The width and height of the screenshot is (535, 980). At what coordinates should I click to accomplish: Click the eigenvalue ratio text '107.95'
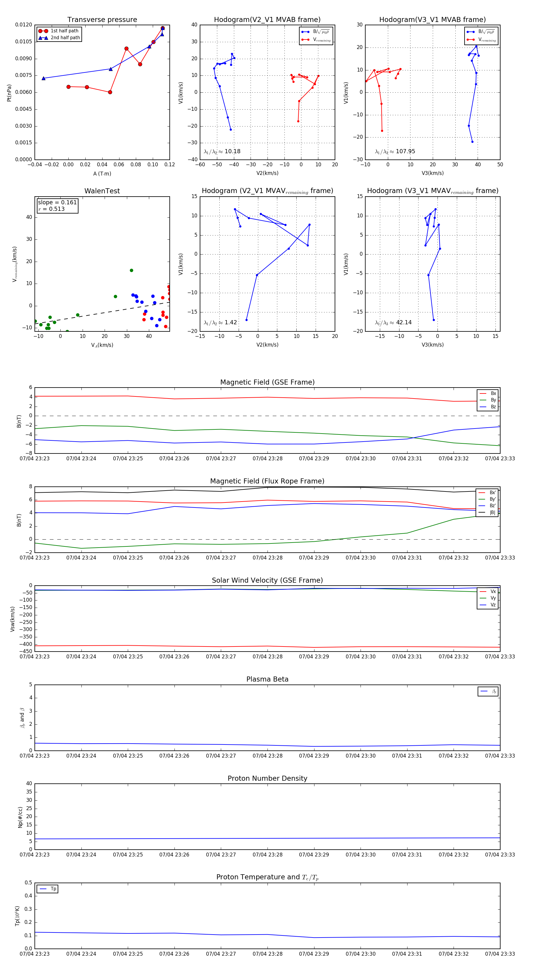[405, 151]
